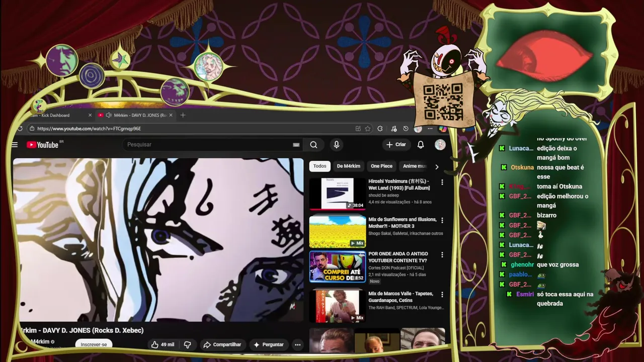This screenshot has width=644, height=362.
Task: Close the M4rkim DAVY D. JONES tab
Action: 171,115
